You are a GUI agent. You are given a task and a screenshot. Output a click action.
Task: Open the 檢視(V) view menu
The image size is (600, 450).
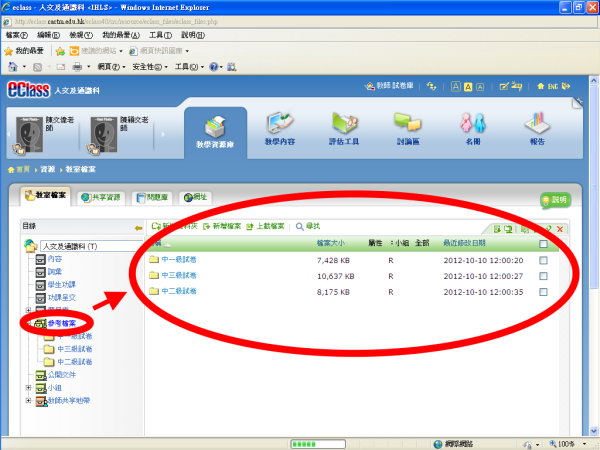[x=81, y=35]
